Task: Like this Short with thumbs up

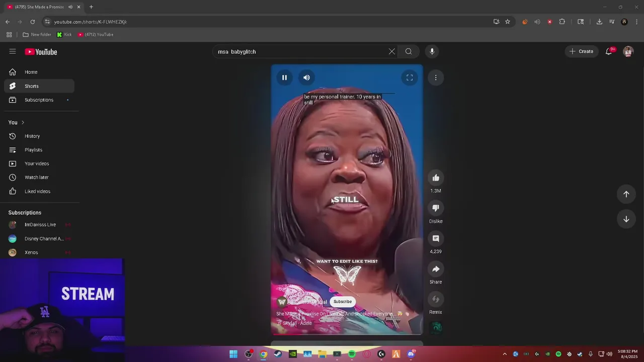Action: [436, 177]
